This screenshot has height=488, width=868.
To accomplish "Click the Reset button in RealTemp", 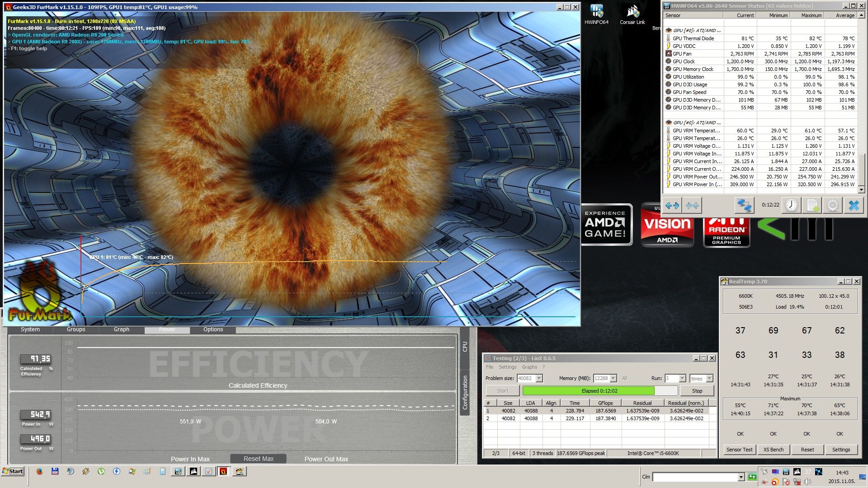I will tap(807, 450).
